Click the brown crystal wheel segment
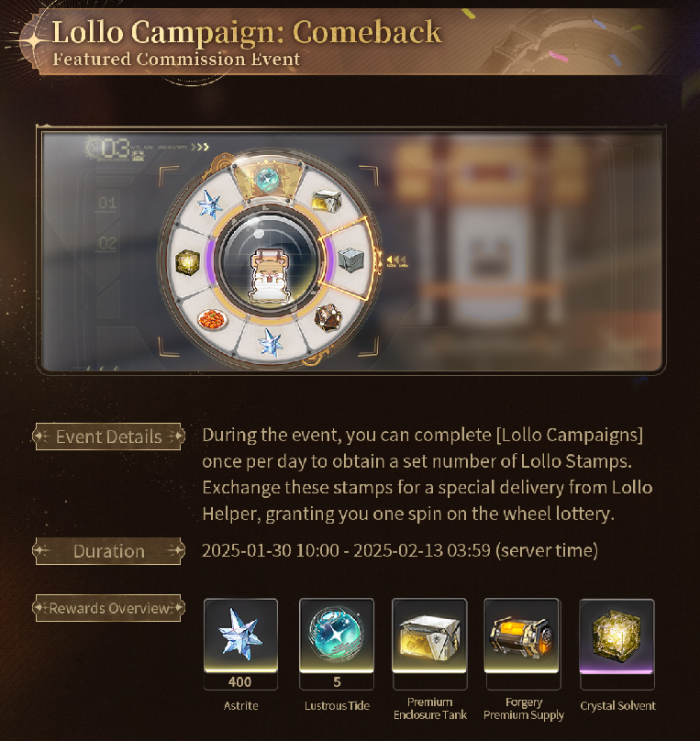 328,316
